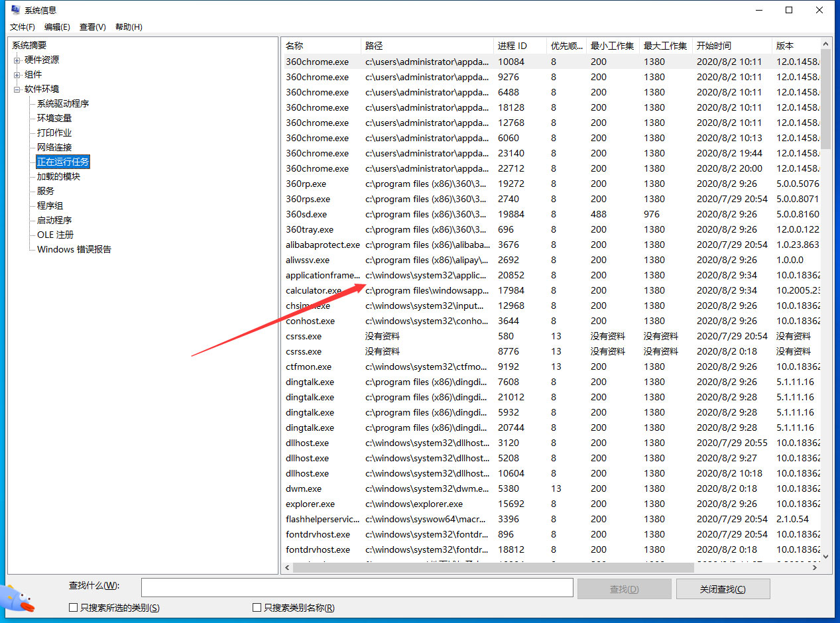Select the conhost.exe row

(x=551, y=321)
